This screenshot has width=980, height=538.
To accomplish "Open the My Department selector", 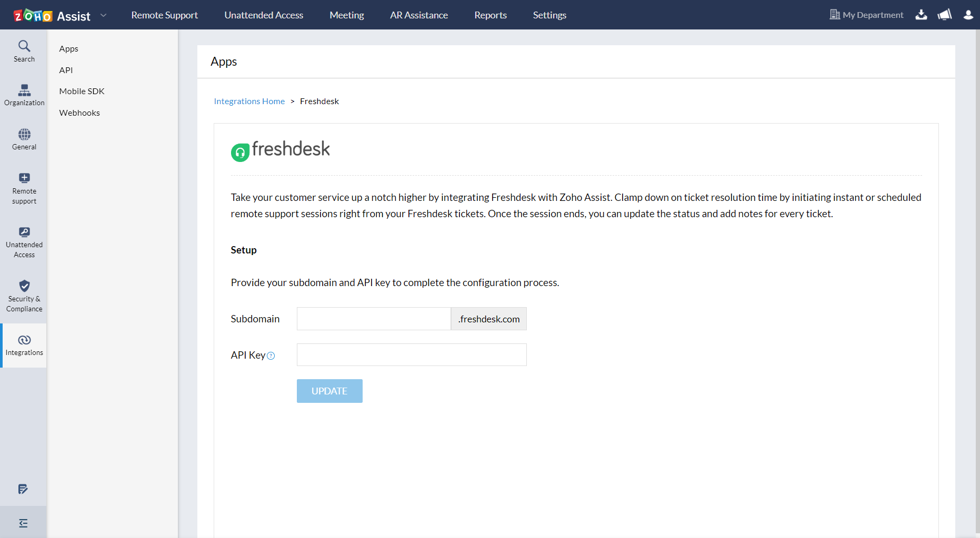I will (866, 15).
